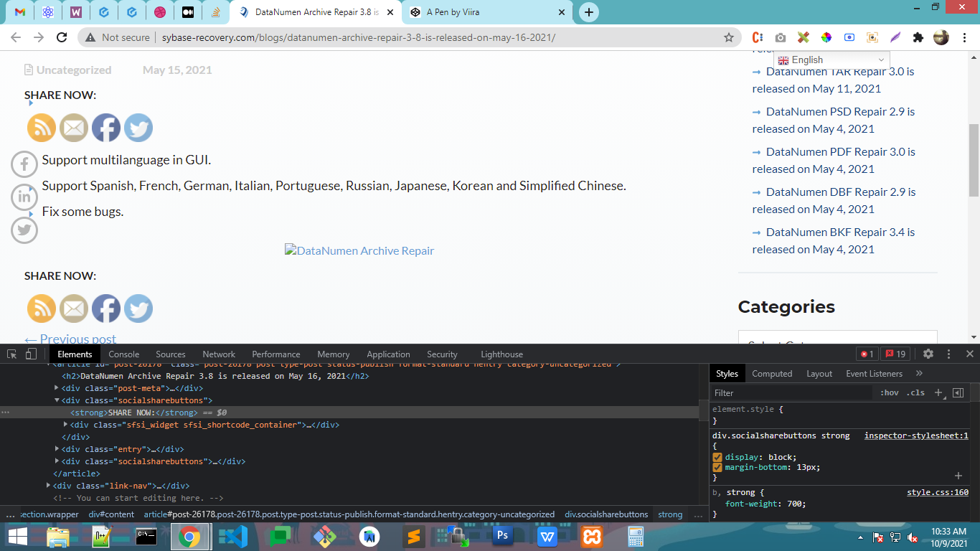Open Chrome extensions puzzle icon
This screenshot has height=551, width=980.
pyautogui.click(x=918, y=37)
